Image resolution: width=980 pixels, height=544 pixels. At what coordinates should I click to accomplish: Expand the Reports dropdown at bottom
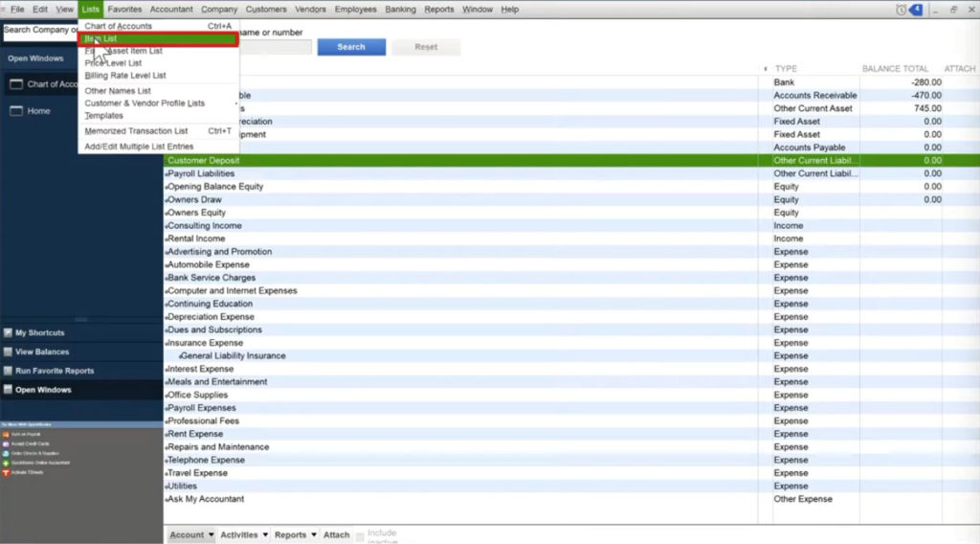pyautogui.click(x=295, y=535)
